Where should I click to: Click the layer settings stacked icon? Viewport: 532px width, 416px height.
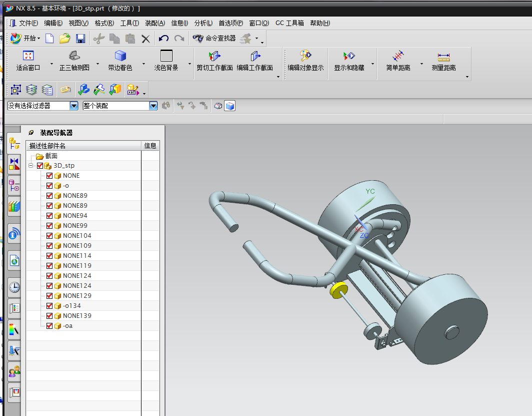tap(31, 90)
